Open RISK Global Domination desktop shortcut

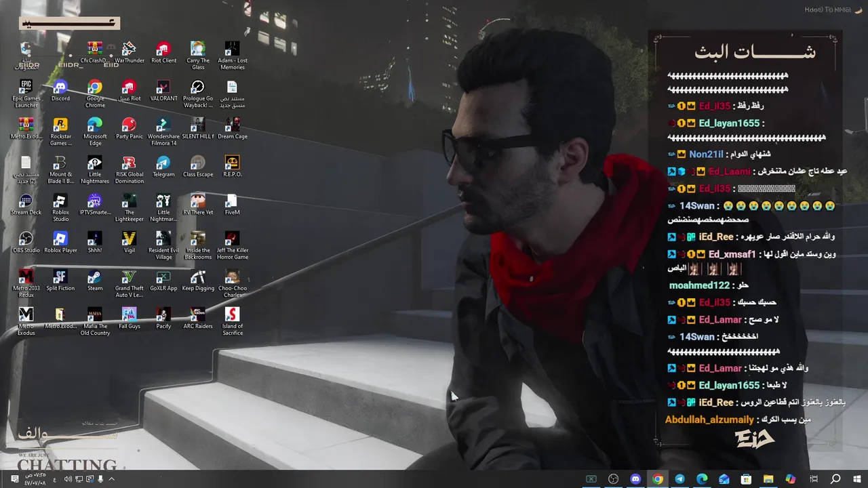click(129, 170)
